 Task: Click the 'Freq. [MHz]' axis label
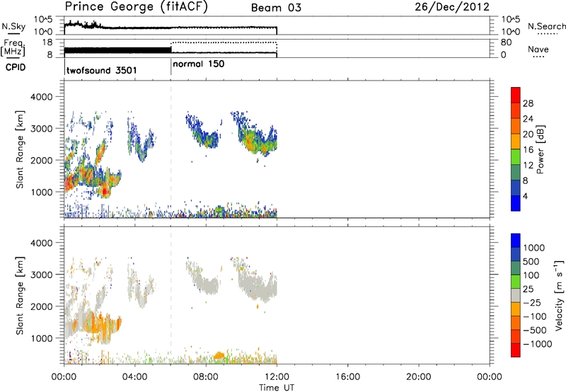point(13,47)
